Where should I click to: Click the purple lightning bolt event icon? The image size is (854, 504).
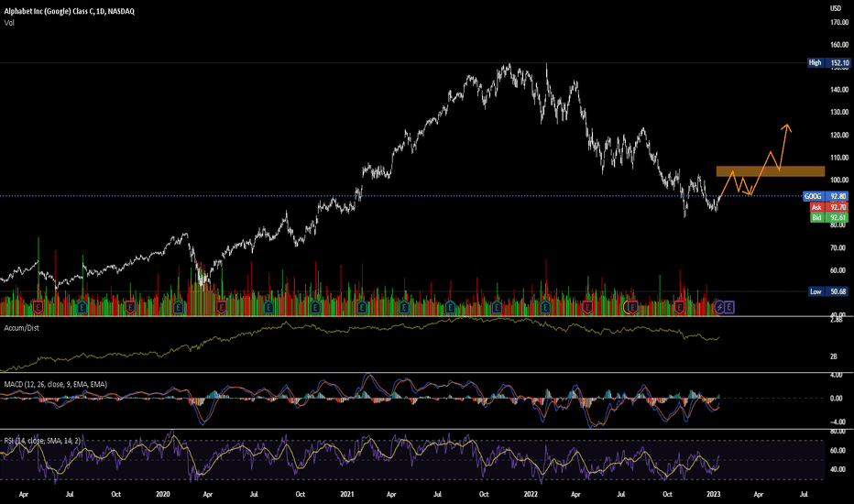719,307
